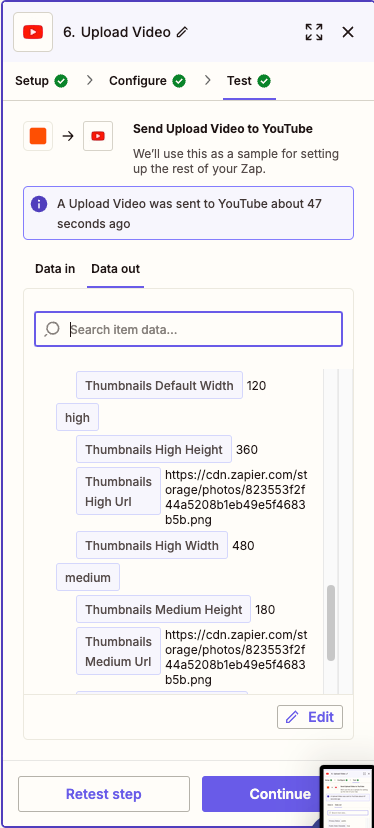Click the small YouTube icon after the arrow
Viewport: 374px width, 828px height.
[98, 136]
